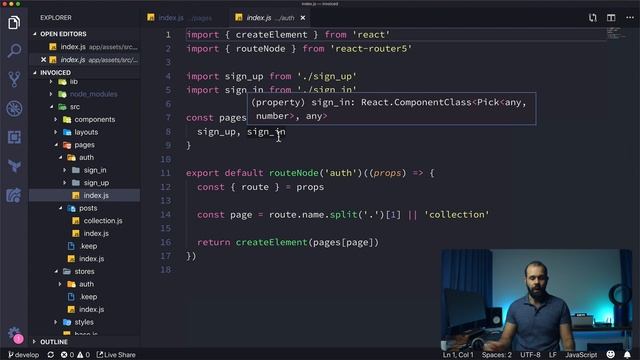Show warnings count in status bar

[x=83, y=355]
